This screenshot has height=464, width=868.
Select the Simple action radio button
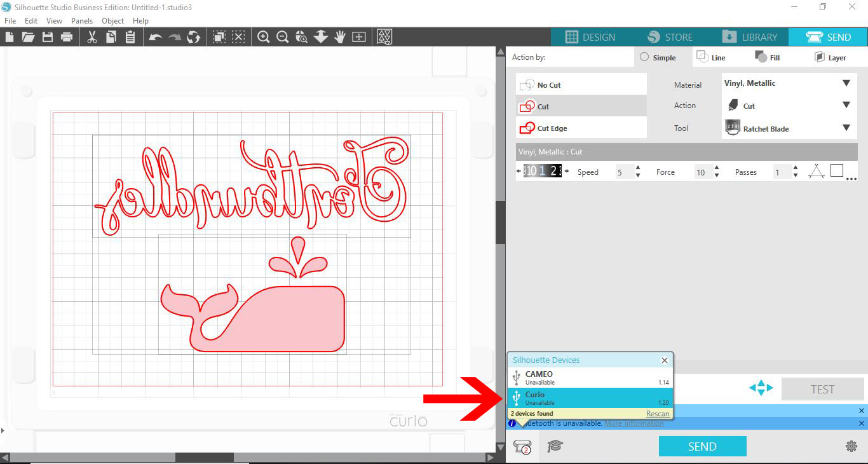click(644, 57)
